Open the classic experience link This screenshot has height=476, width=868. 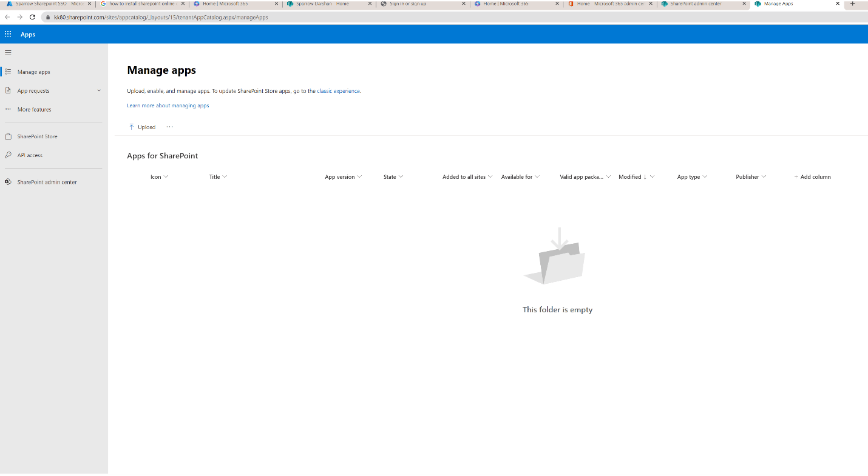tap(339, 91)
